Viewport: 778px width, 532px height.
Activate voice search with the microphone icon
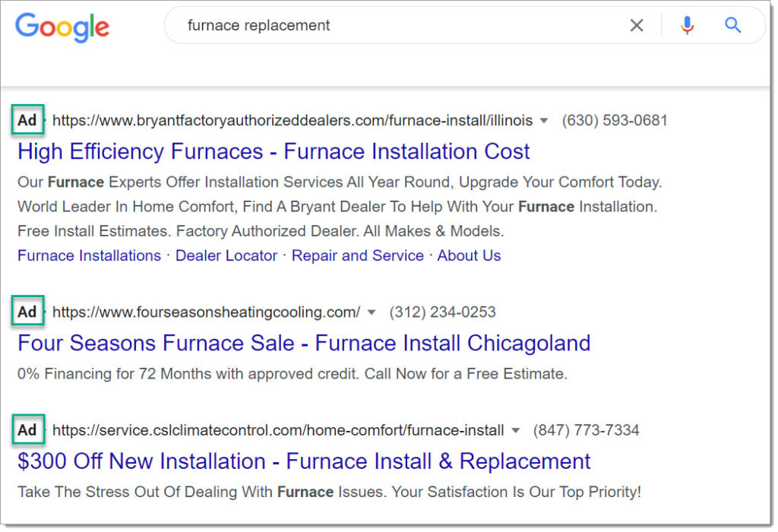click(687, 25)
